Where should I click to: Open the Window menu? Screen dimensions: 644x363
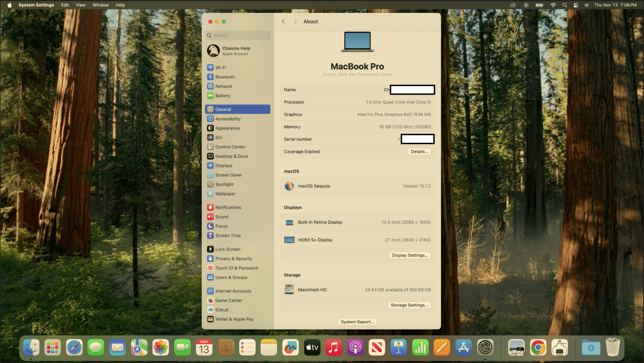(x=100, y=5)
